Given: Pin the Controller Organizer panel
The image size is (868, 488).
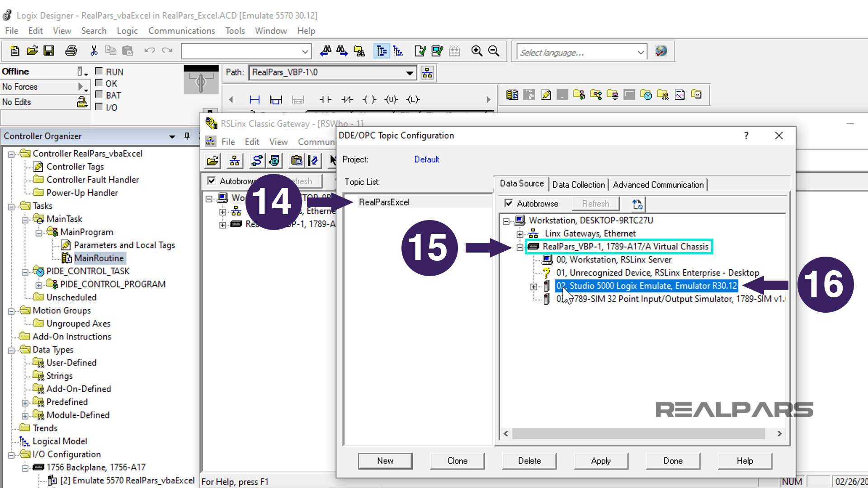Looking at the screenshot, I should (x=187, y=136).
